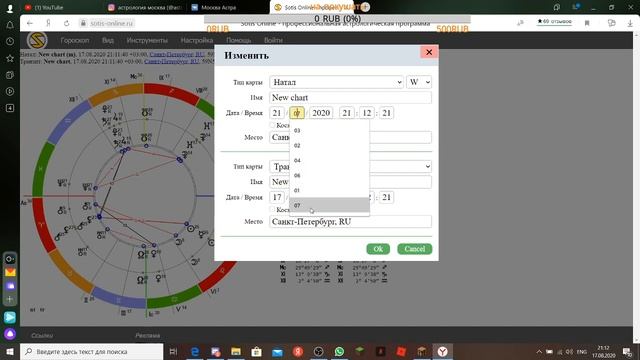
Task: Select the highlighted 07 option in month list
Action: pos(329,205)
